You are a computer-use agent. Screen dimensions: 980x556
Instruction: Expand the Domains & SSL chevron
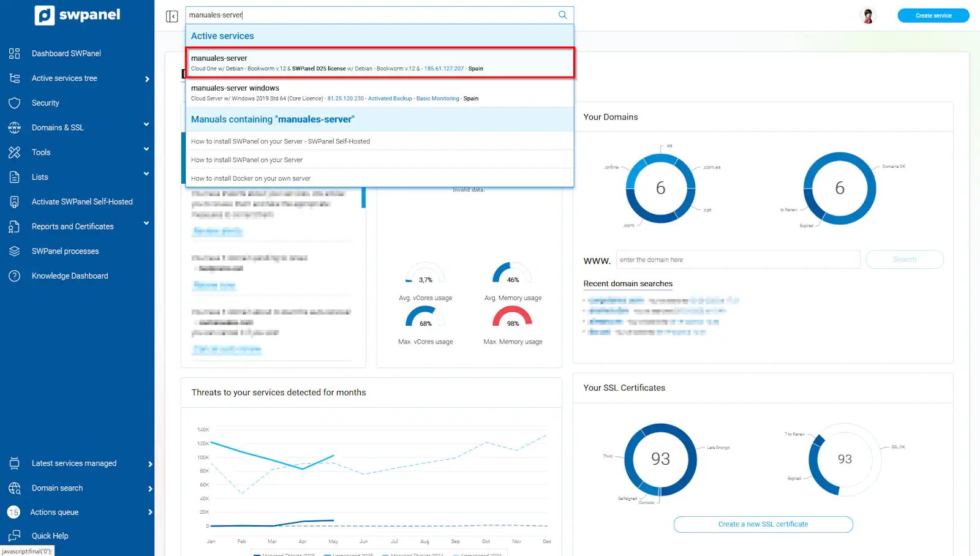[x=146, y=124]
